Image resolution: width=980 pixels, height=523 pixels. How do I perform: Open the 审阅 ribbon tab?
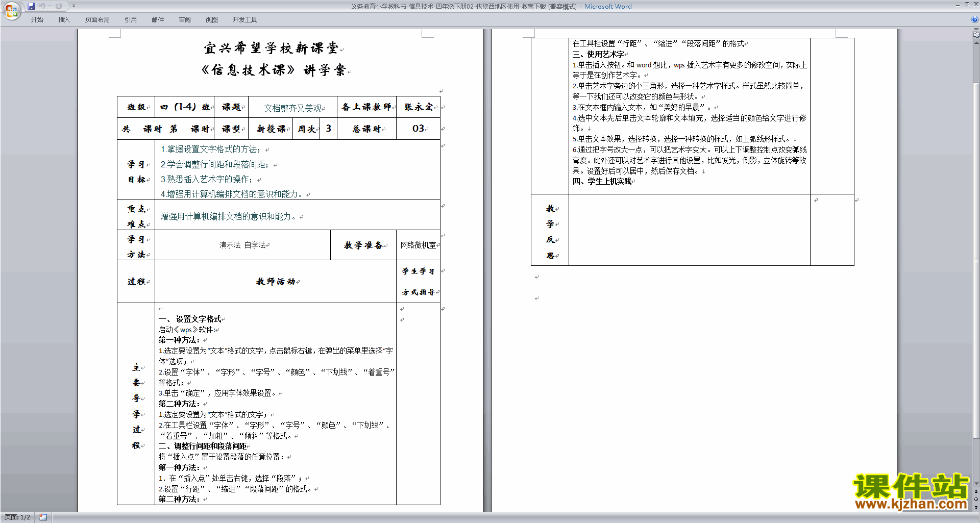(x=185, y=19)
